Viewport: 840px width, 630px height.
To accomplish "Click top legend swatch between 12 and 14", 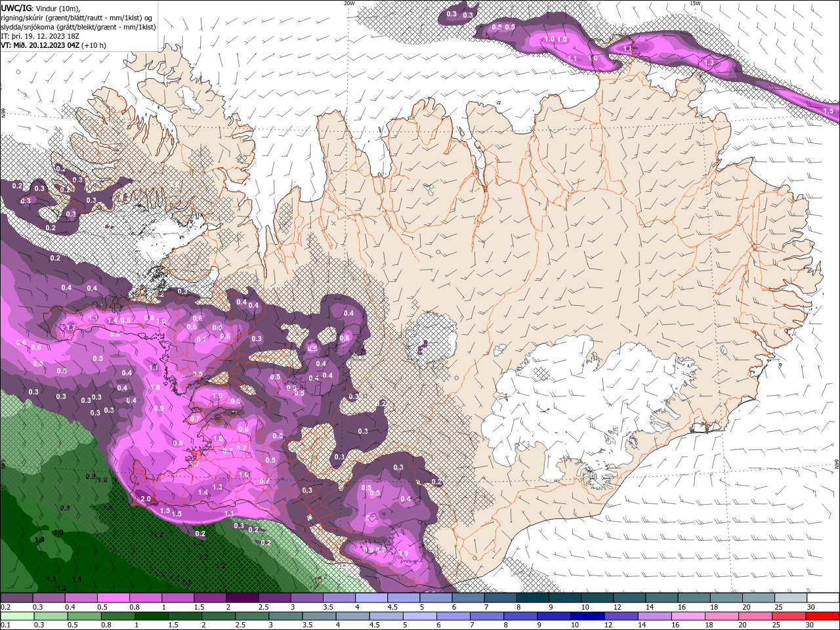I will click(x=629, y=598).
